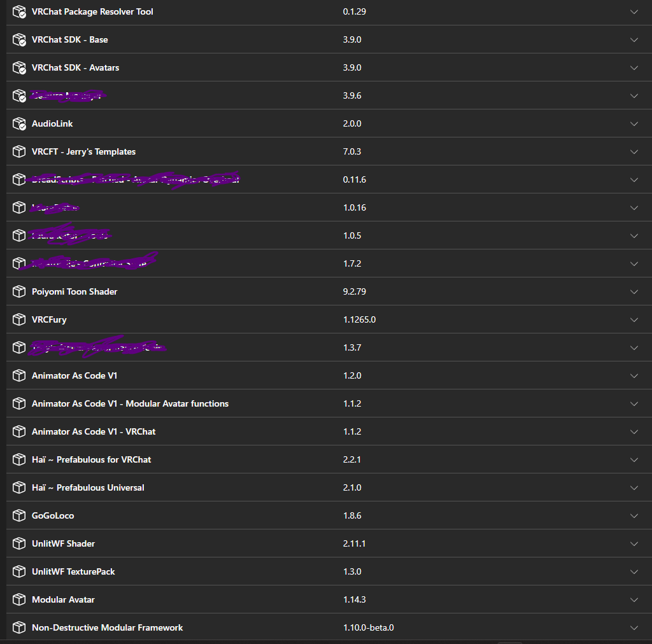Image resolution: width=652 pixels, height=644 pixels.
Task: Click Animator As Code V1 package icon
Action: [x=19, y=375]
